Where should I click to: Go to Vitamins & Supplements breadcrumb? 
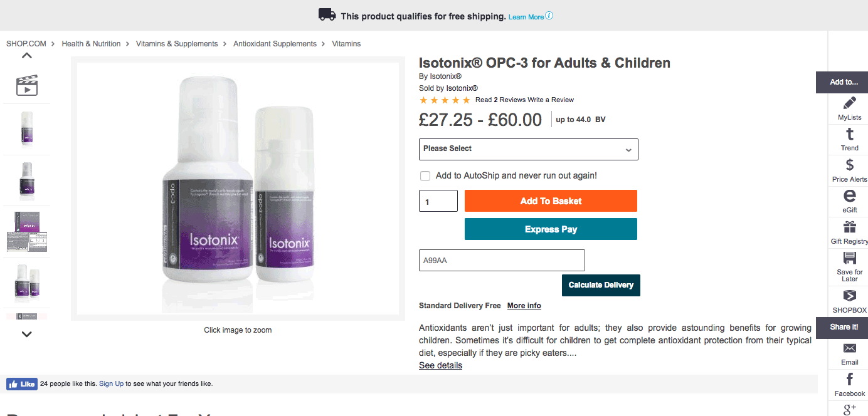pos(177,44)
